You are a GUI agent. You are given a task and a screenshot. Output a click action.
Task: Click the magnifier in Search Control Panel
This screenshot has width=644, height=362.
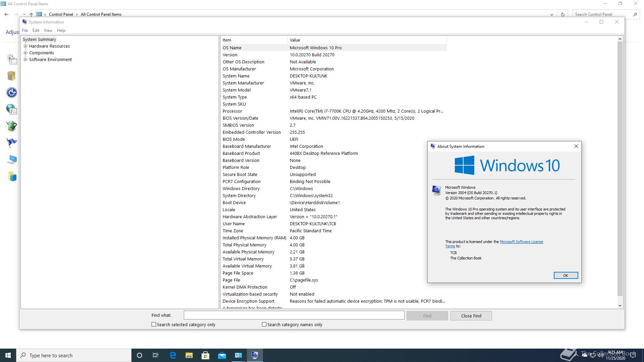coord(635,14)
